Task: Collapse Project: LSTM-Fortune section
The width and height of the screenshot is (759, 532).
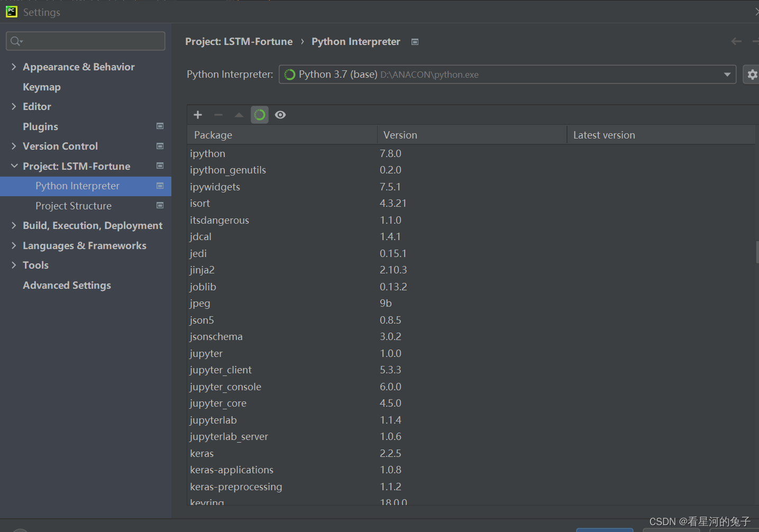Action: click(x=14, y=166)
